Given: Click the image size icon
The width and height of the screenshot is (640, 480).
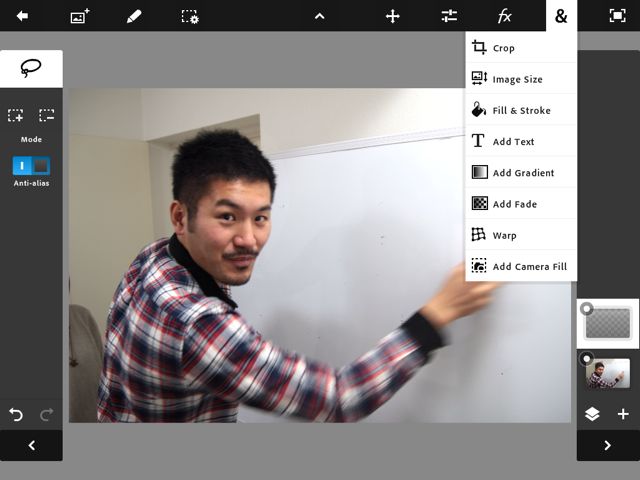Looking at the screenshot, I should pos(480,78).
